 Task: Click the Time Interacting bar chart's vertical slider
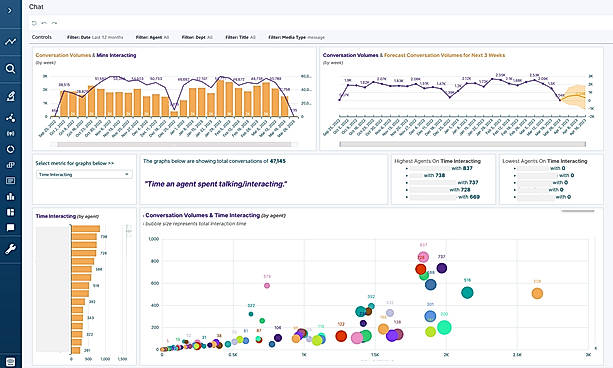[x=128, y=231]
